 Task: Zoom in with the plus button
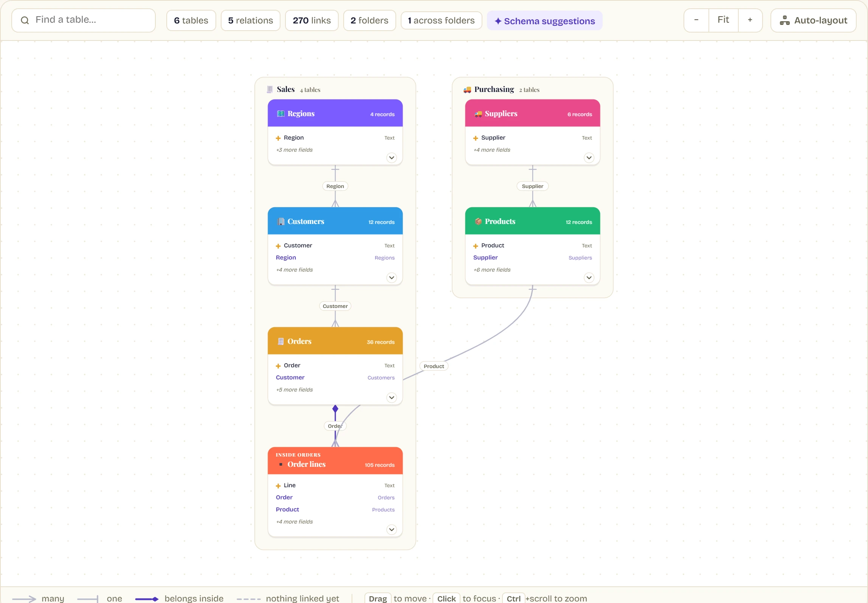coord(750,20)
